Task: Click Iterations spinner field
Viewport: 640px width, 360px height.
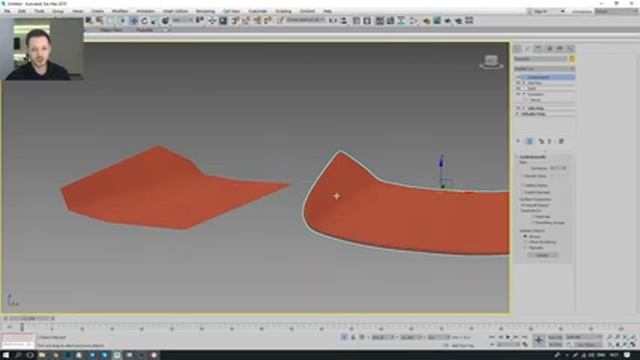Action: (x=557, y=168)
